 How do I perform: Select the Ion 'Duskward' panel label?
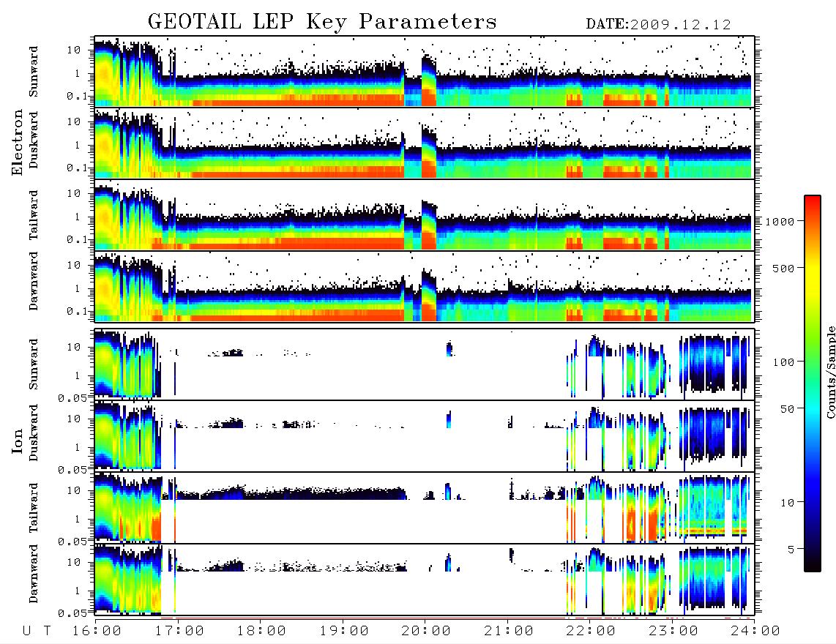[34, 433]
